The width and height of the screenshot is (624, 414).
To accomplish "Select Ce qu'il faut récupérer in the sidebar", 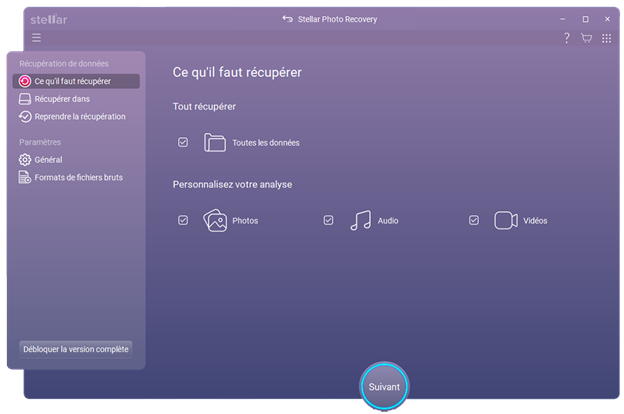I will 76,81.
